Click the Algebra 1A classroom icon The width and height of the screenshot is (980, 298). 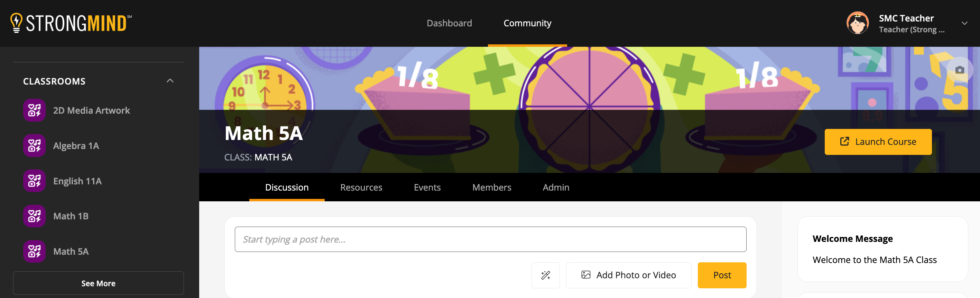[x=34, y=146]
